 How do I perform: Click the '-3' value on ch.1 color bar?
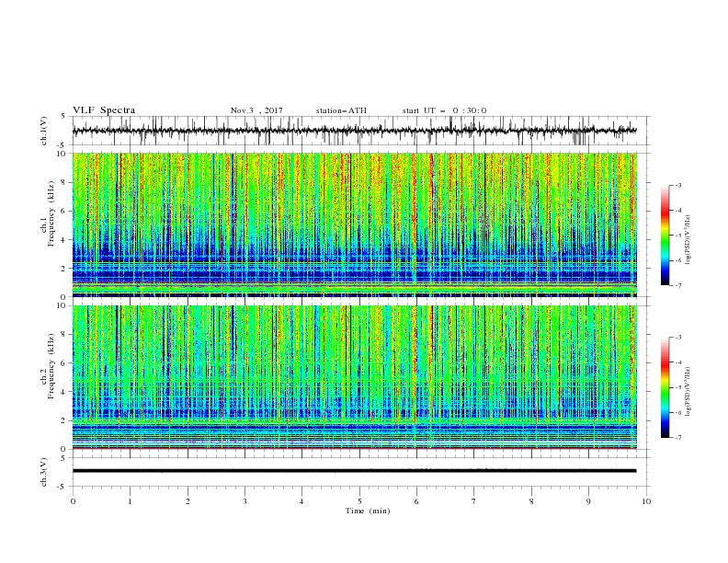click(677, 185)
